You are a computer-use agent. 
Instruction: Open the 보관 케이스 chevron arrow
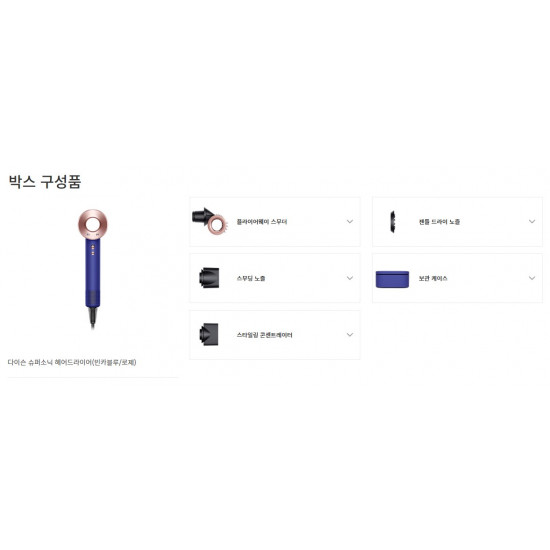pyautogui.click(x=532, y=278)
